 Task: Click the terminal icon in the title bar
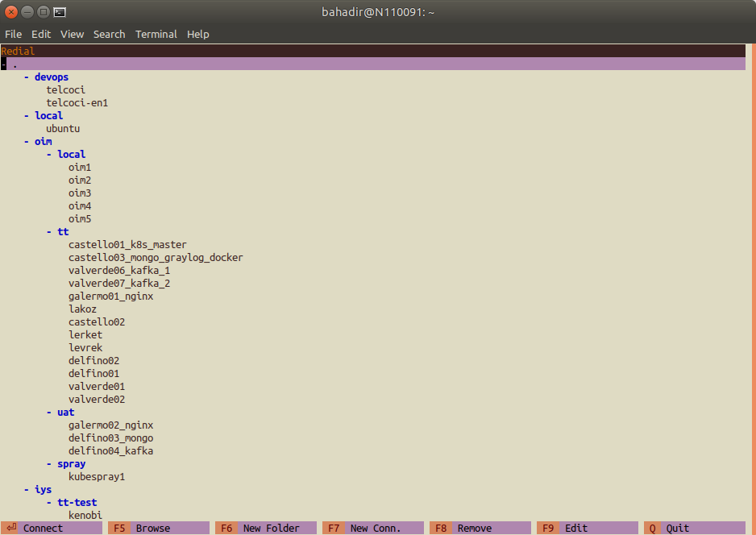pos(60,12)
